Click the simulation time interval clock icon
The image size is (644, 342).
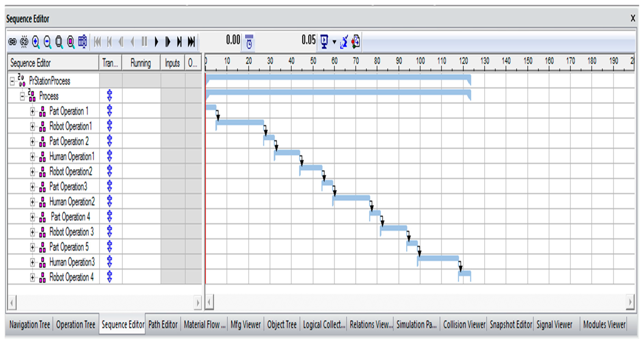click(249, 42)
